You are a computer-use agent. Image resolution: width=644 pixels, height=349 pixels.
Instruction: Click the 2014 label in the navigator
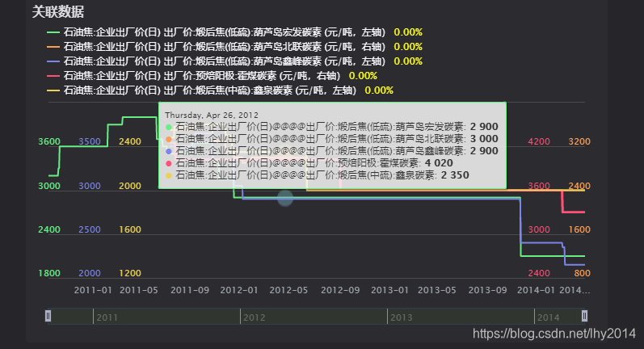(549, 317)
